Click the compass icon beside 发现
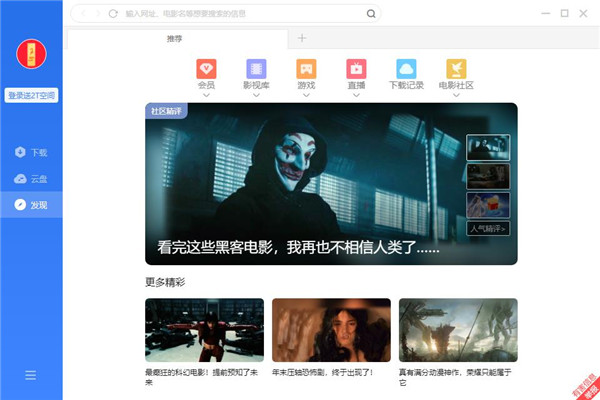 [x=20, y=205]
